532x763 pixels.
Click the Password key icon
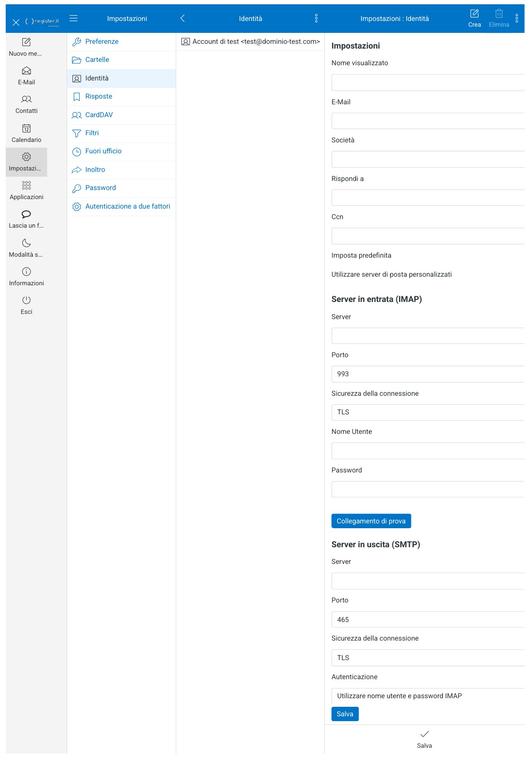pyautogui.click(x=77, y=188)
